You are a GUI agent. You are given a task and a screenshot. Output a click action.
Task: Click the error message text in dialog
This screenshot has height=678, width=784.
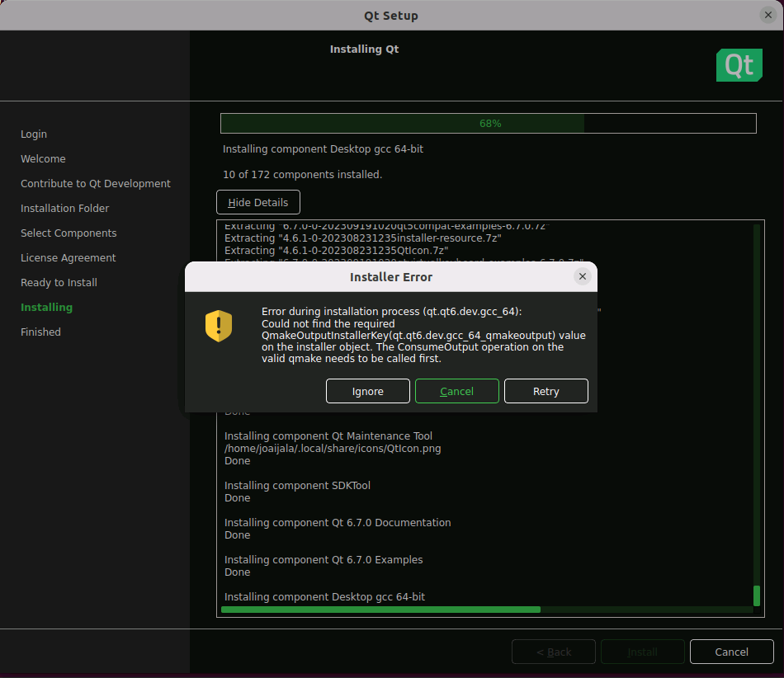(423, 335)
